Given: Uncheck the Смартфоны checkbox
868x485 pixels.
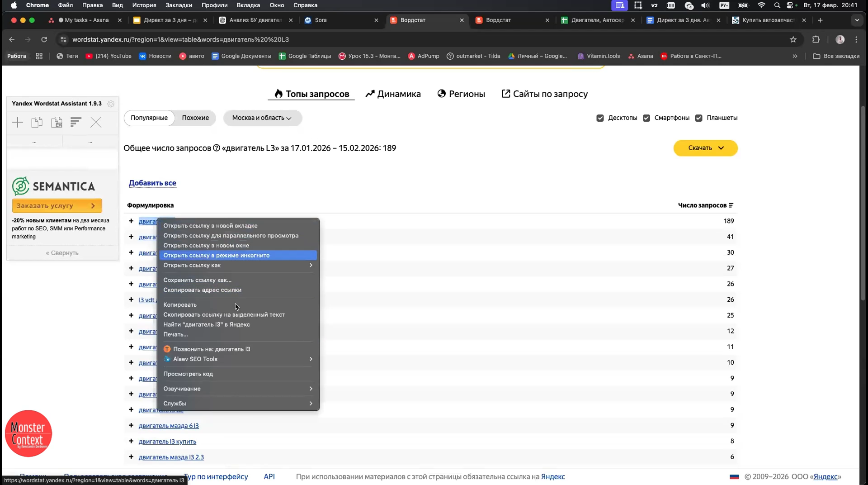Looking at the screenshot, I should (x=646, y=118).
